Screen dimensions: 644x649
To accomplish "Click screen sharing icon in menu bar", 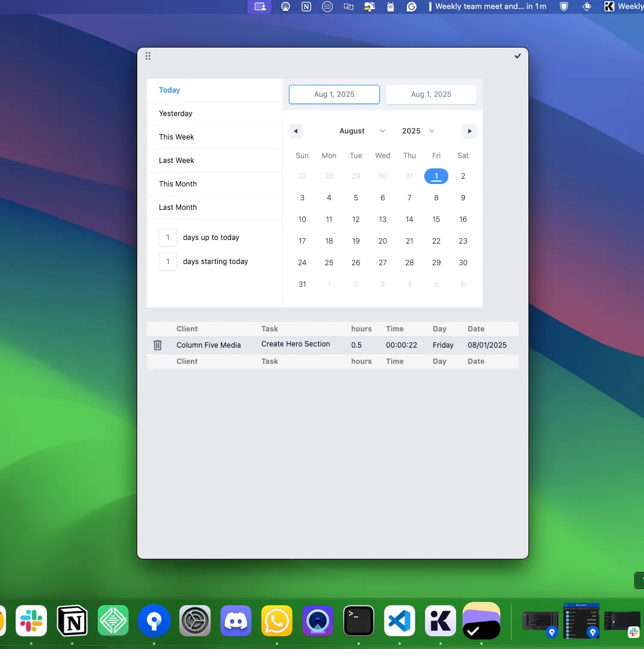I will coord(259,7).
